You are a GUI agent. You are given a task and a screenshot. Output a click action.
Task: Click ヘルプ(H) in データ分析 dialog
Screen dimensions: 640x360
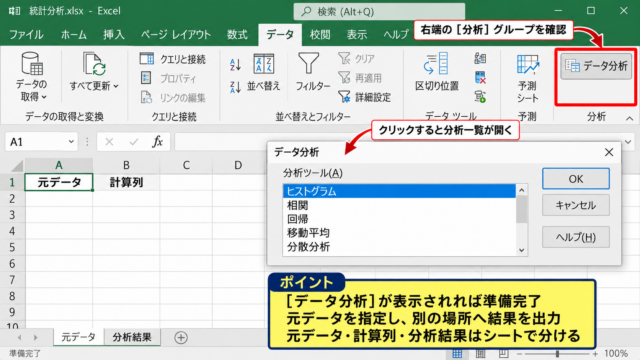tap(576, 237)
